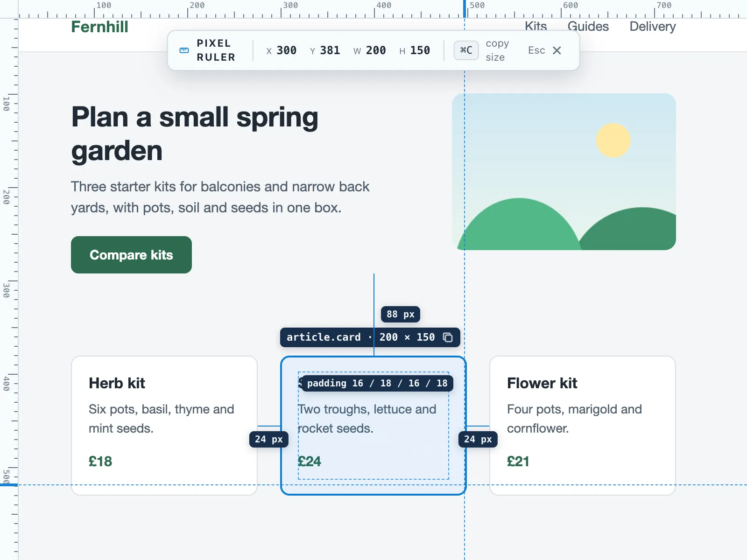Click the PIXEL RULER title text
The width and height of the screenshot is (747, 560).
(216, 50)
